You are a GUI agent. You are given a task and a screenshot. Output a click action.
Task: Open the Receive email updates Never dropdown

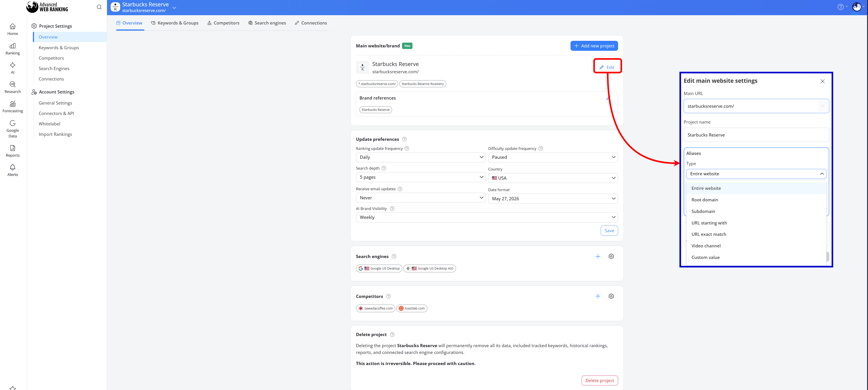point(421,198)
